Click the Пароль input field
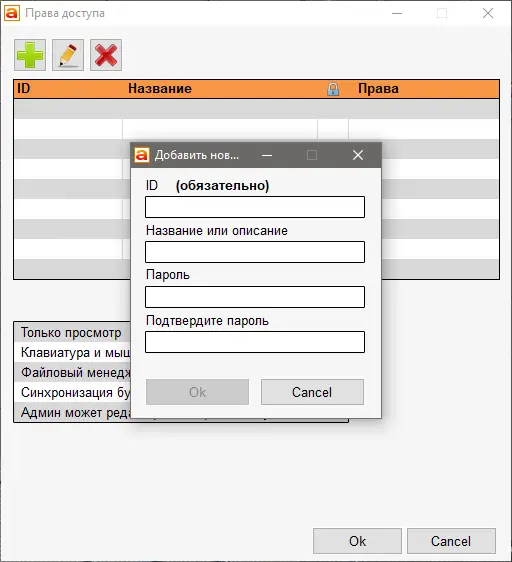The width and height of the screenshot is (512, 562). point(255,297)
